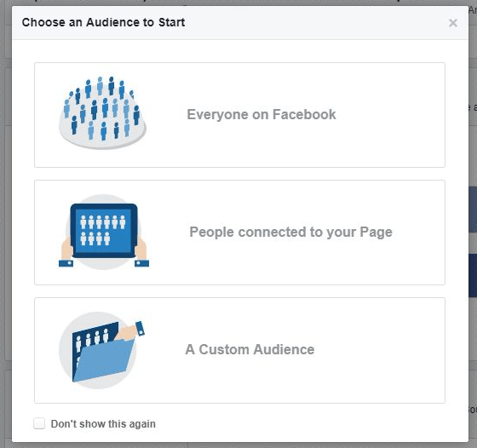Click the 'Don't show this again' text
Screen dimensions: 477x448
pos(103,423)
